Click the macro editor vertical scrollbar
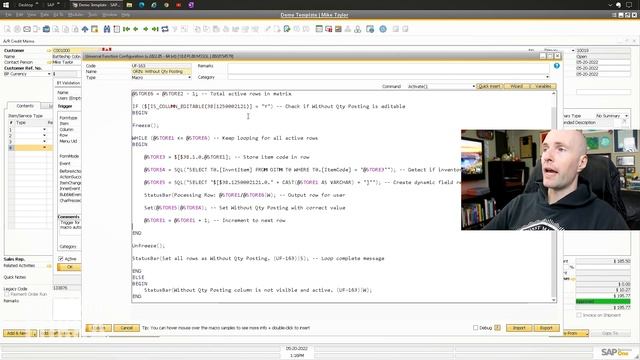640x360 pixels. pos(554,196)
